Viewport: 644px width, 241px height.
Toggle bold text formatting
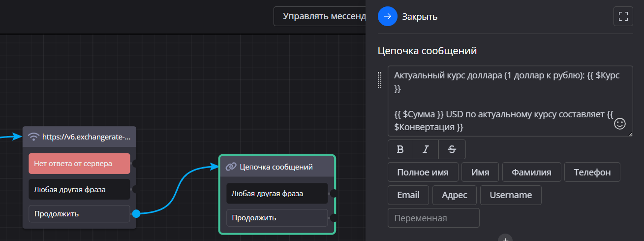point(400,150)
